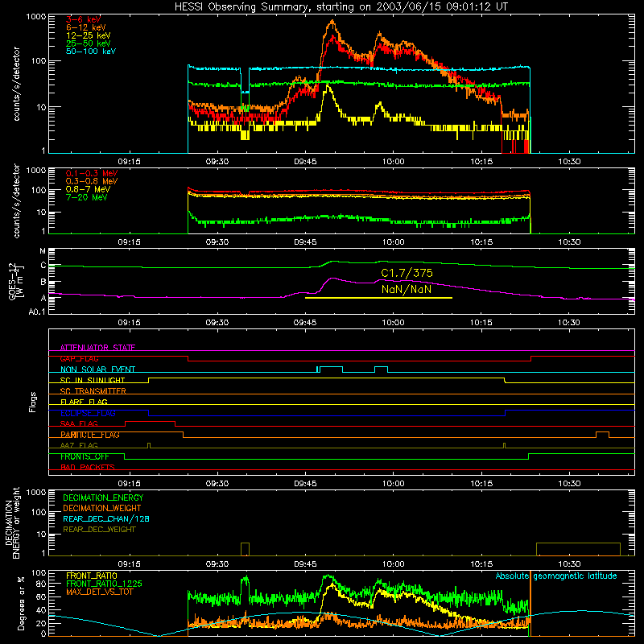
Task: Select the 3-6 keV legend label
Action: (83, 19)
